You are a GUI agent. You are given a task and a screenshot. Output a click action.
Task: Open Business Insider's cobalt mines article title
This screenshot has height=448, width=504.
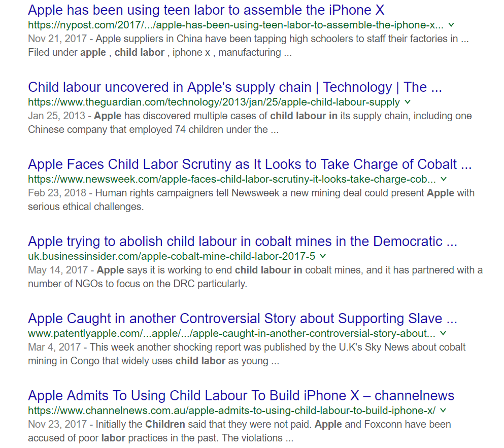pos(243,241)
